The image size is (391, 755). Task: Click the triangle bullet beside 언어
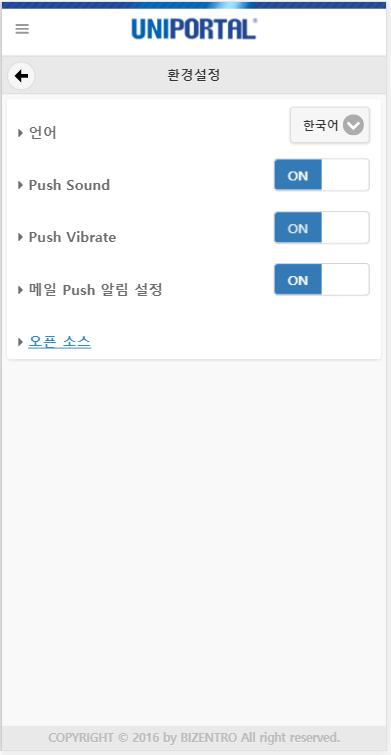[20, 133]
